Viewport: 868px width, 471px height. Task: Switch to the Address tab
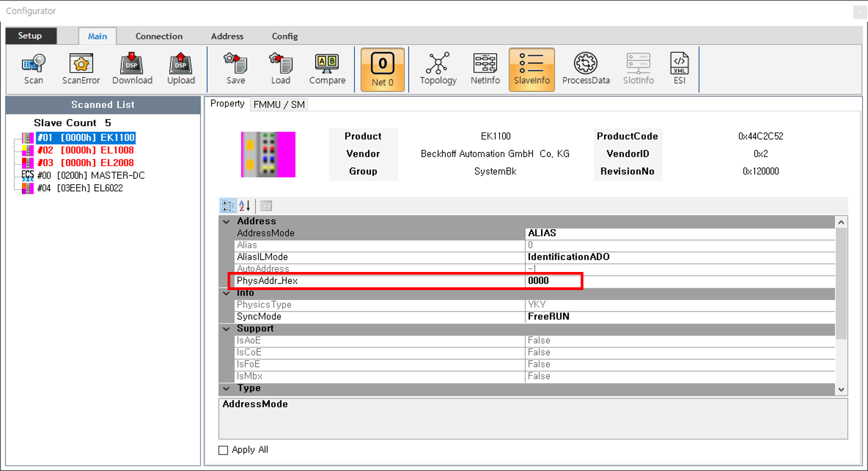(227, 36)
